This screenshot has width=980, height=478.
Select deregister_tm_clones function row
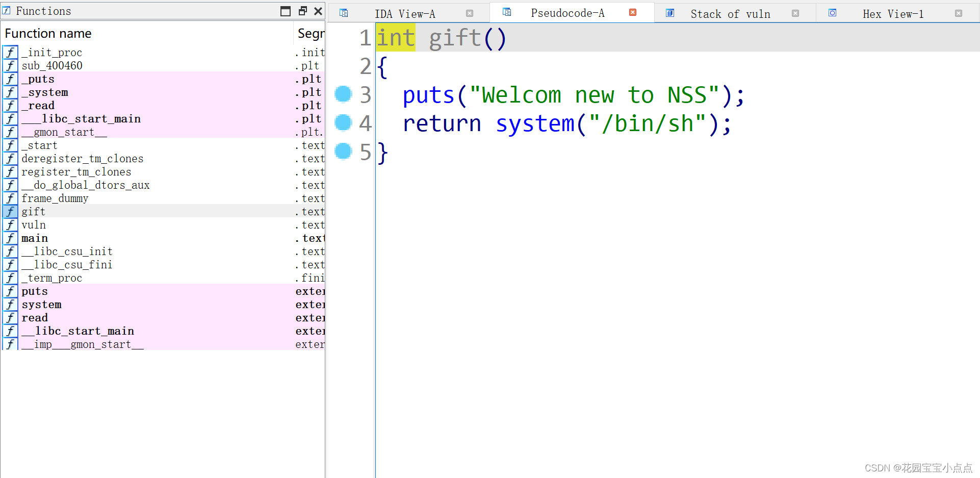click(x=163, y=159)
